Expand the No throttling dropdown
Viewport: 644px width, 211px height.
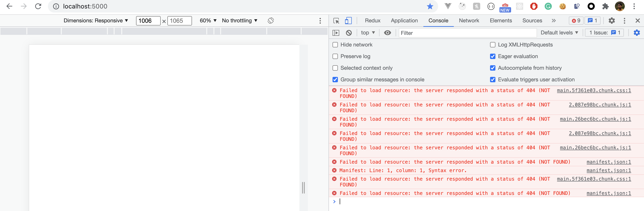239,21
